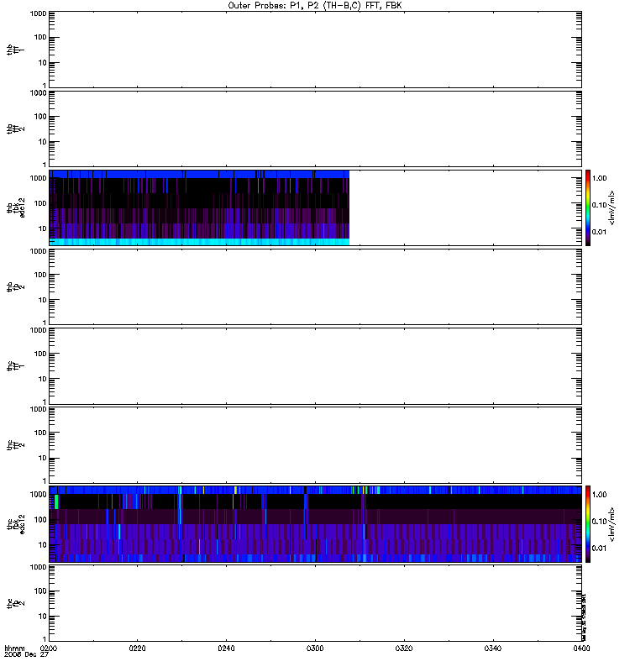Screen dimensions: 630x672
Task: Click the 0200 time axis label
Action: (x=49, y=648)
